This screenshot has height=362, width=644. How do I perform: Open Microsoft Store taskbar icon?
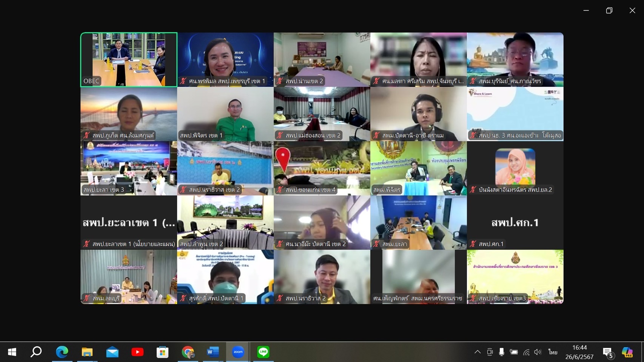162,352
